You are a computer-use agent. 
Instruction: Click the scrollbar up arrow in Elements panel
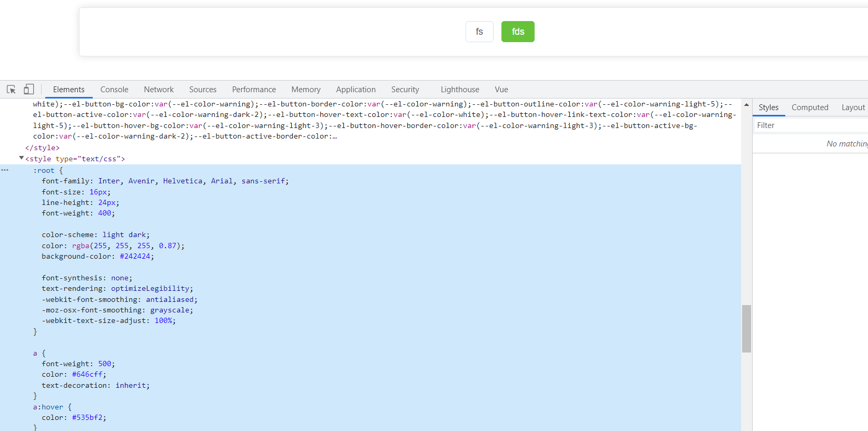(x=746, y=104)
